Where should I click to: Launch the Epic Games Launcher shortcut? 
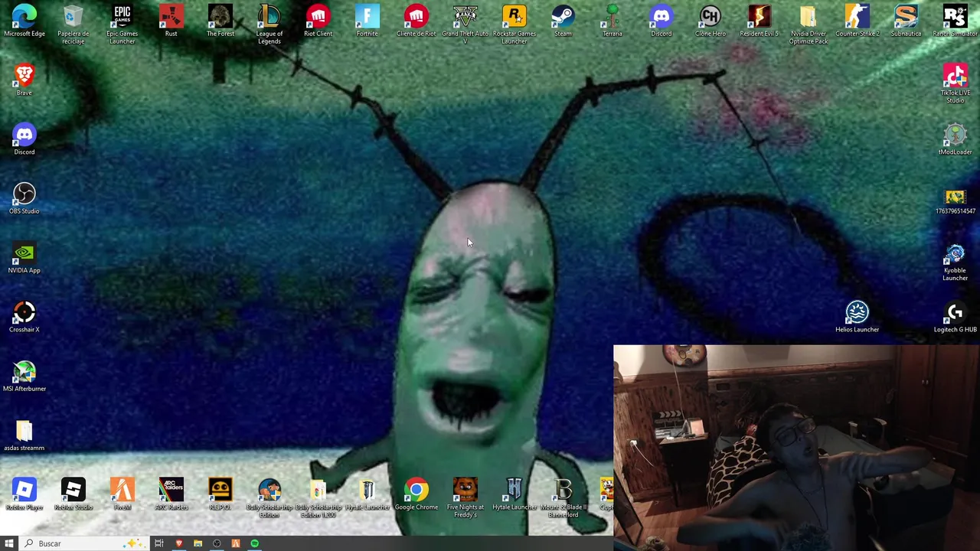click(122, 24)
